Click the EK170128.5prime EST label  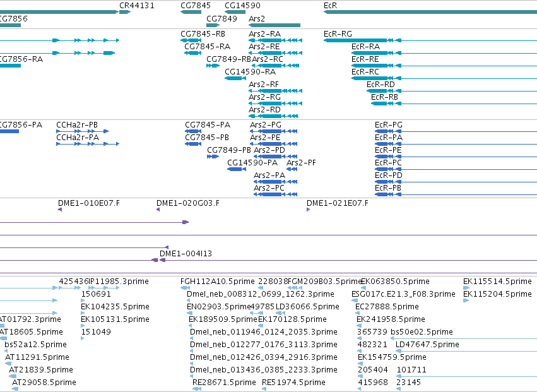292,319
